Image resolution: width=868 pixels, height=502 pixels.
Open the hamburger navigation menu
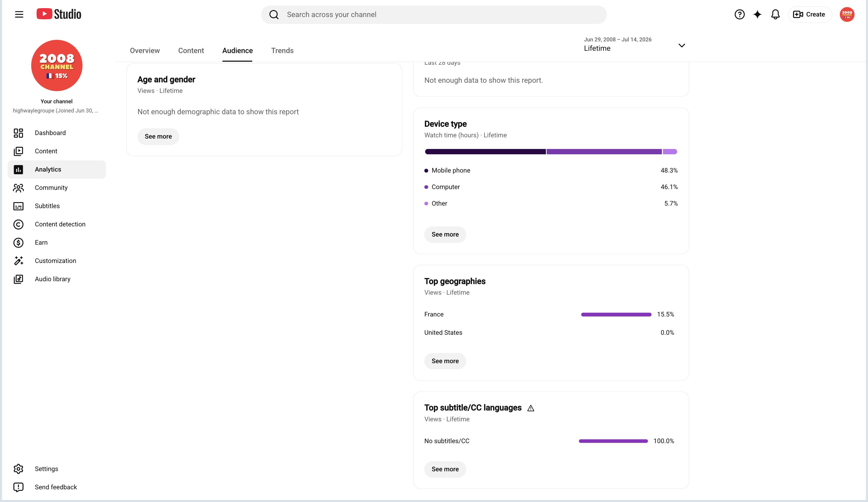click(x=19, y=14)
